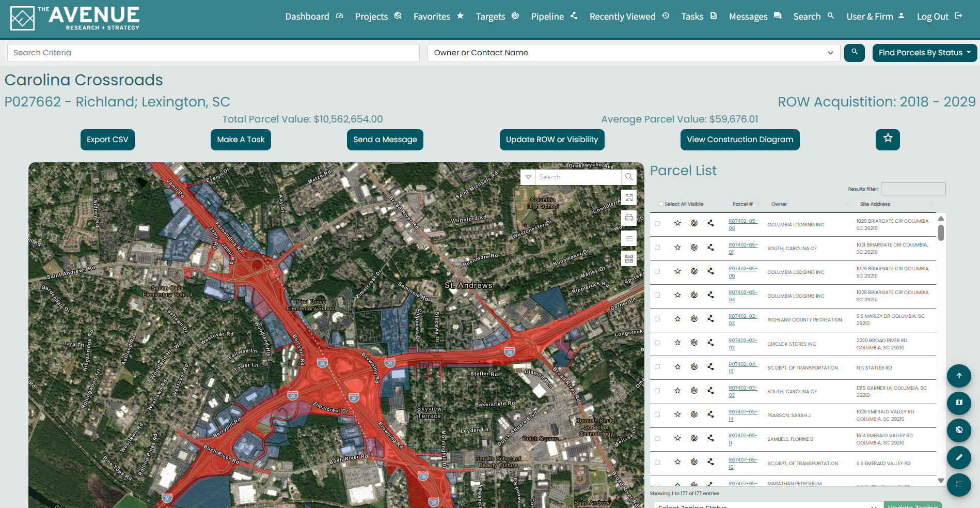The height and width of the screenshot is (508, 980).
Task: Open Projects nav item
Action: (378, 17)
